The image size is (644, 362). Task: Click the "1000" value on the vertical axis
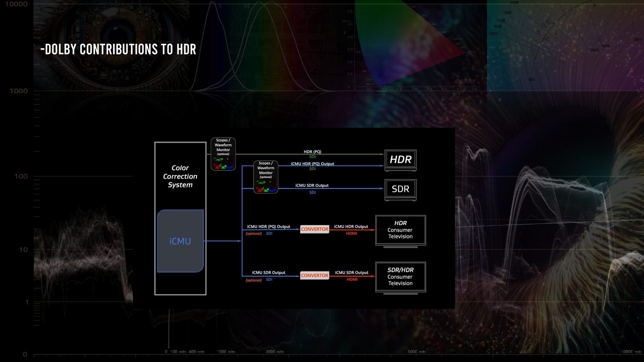(19, 91)
